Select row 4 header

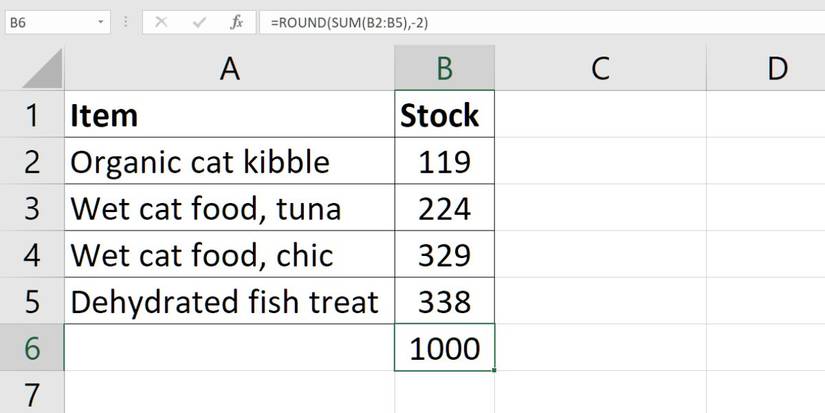(32, 256)
